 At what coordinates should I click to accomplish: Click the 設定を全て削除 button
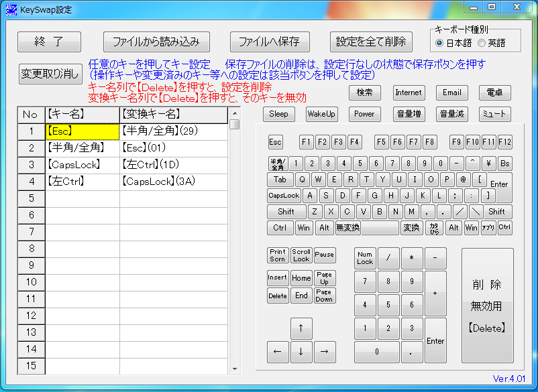click(x=371, y=42)
